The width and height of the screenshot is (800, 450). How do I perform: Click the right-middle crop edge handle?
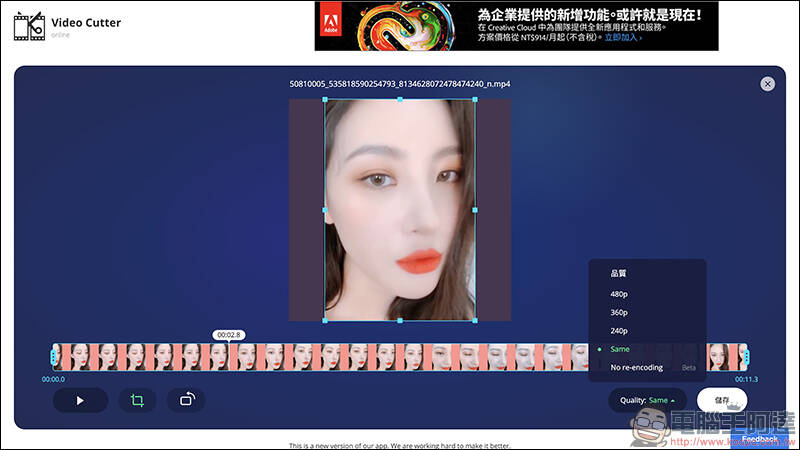coord(475,210)
